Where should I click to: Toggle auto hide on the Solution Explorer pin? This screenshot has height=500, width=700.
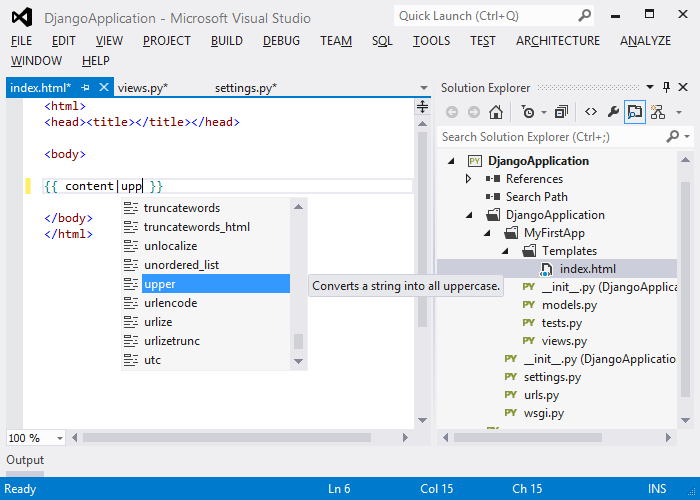666,87
